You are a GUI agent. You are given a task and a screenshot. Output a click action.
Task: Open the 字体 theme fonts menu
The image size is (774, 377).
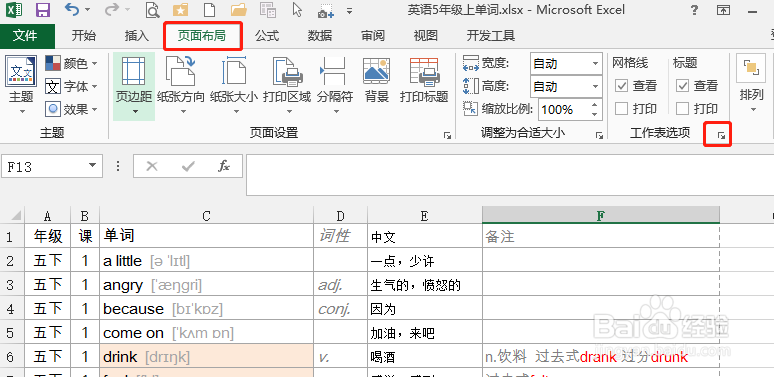click(x=72, y=86)
